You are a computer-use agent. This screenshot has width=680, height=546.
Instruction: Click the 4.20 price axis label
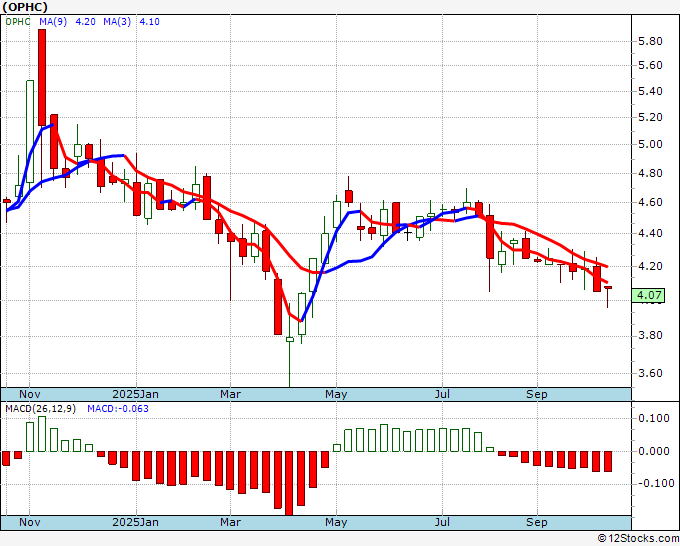(650, 266)
